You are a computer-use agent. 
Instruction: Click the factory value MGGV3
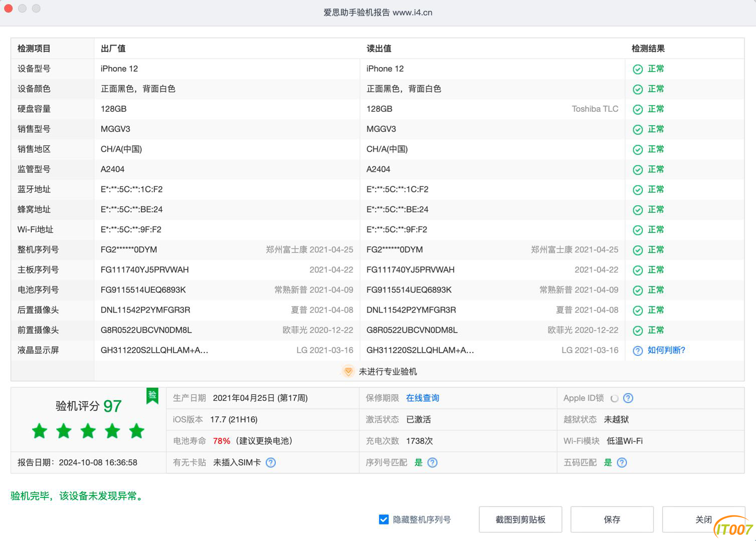[x=115, y=129]
